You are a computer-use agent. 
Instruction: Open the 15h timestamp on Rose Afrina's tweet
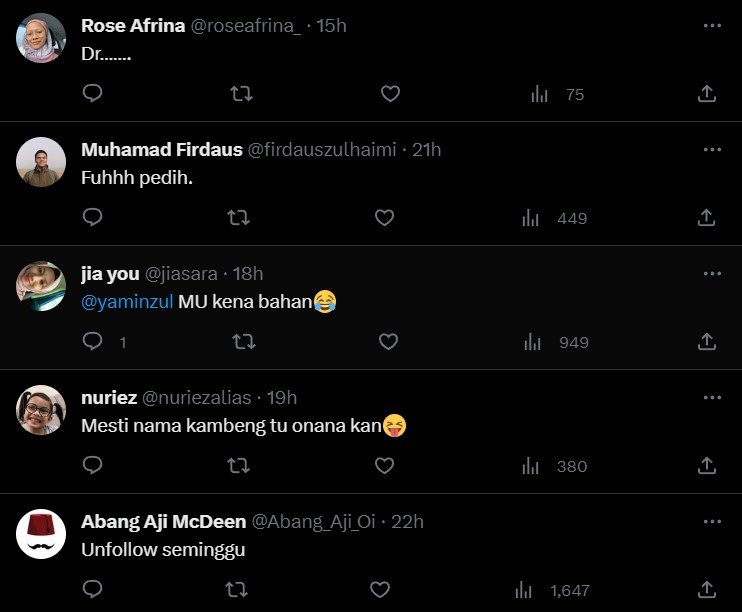click(x=331, y=25)
